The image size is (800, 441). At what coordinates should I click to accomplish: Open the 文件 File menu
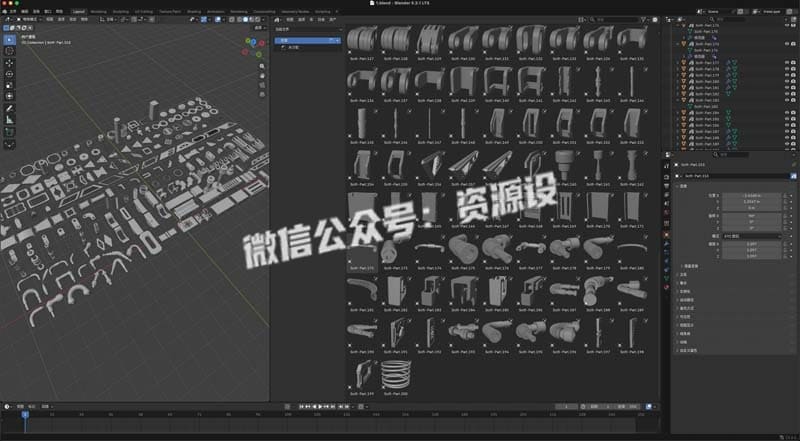13,11
